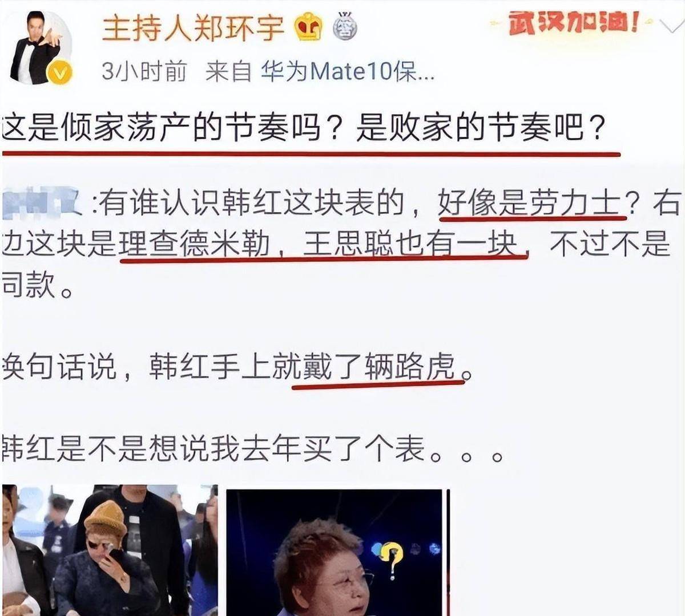Click the 华为Mate10保... source link
The image size is (685, 616).
(x=348, y=71)
